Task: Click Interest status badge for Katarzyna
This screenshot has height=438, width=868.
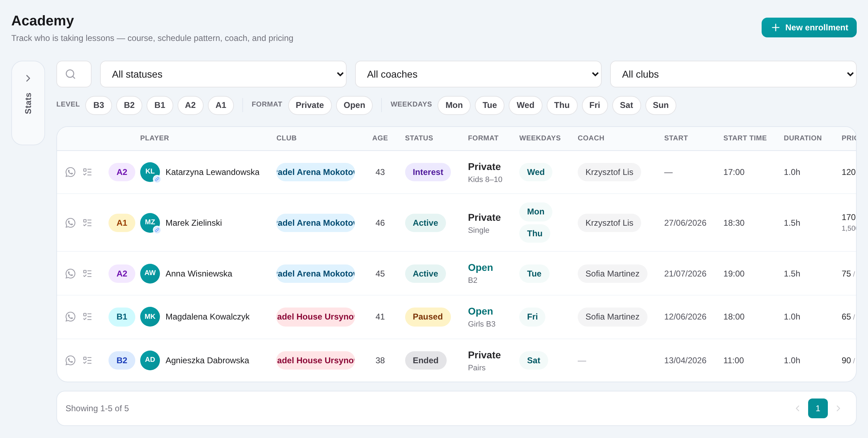Action: 428,172
